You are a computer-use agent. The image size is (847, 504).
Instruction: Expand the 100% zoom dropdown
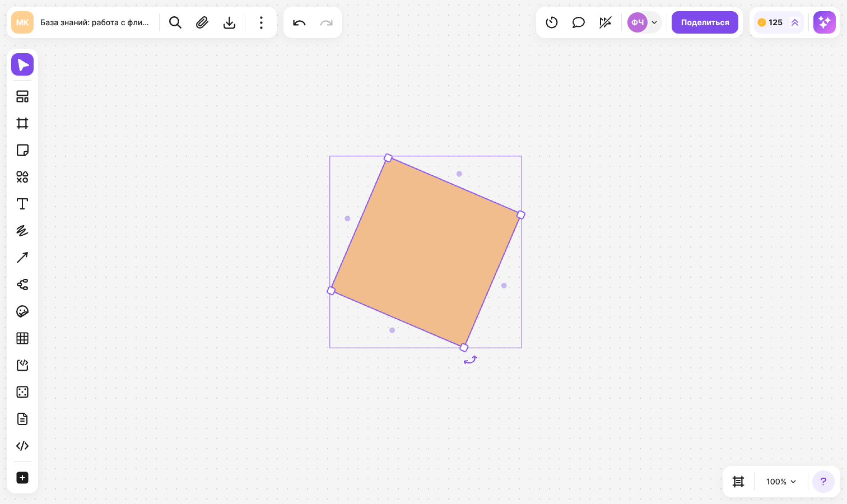coord(781,482)
